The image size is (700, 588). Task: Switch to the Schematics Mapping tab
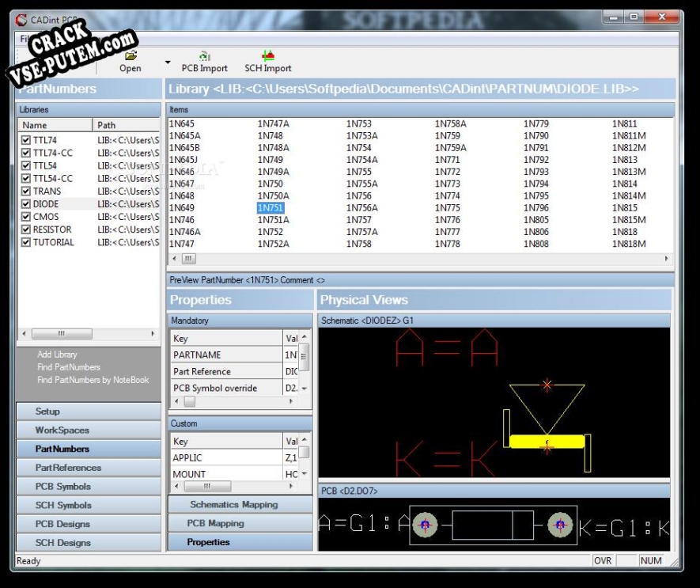[x=240, y=504]
